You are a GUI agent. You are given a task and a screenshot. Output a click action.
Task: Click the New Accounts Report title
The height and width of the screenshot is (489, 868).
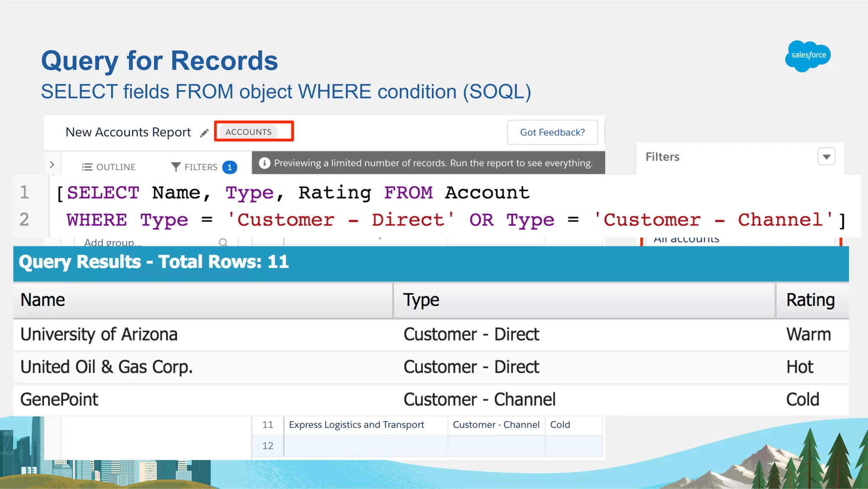(128, 132)
